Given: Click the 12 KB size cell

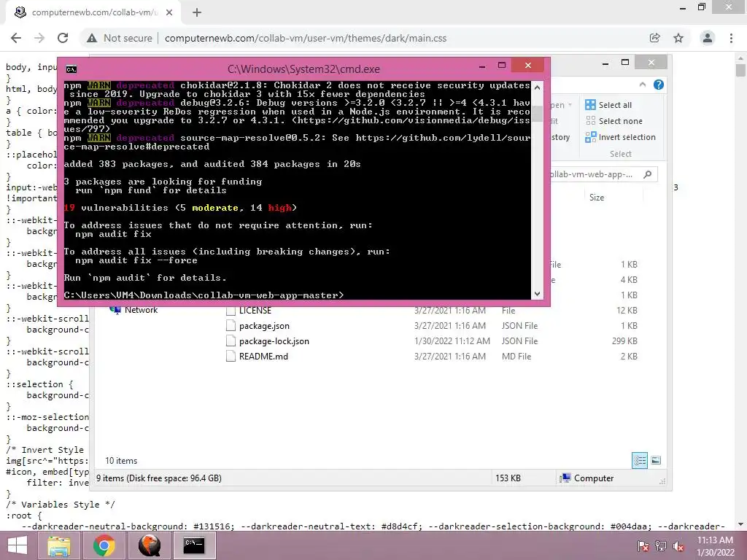Looking at the screenshot, I should coord(627,311).
